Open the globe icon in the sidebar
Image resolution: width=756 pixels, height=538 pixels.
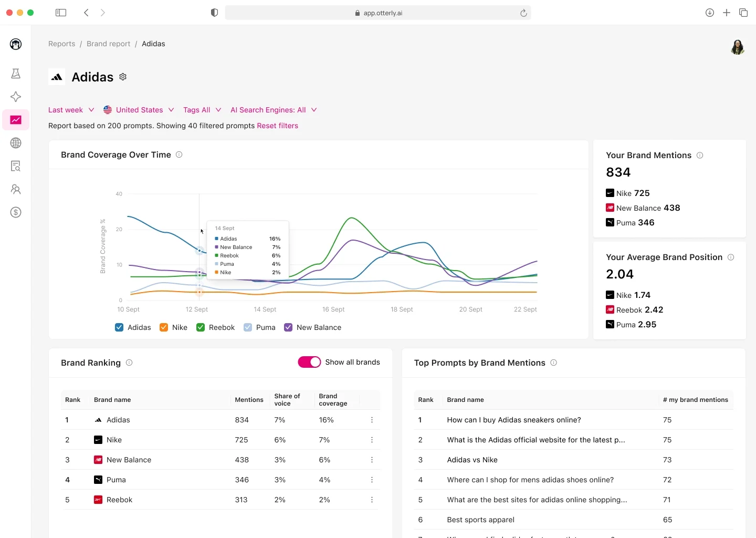[x=16, y=143]
